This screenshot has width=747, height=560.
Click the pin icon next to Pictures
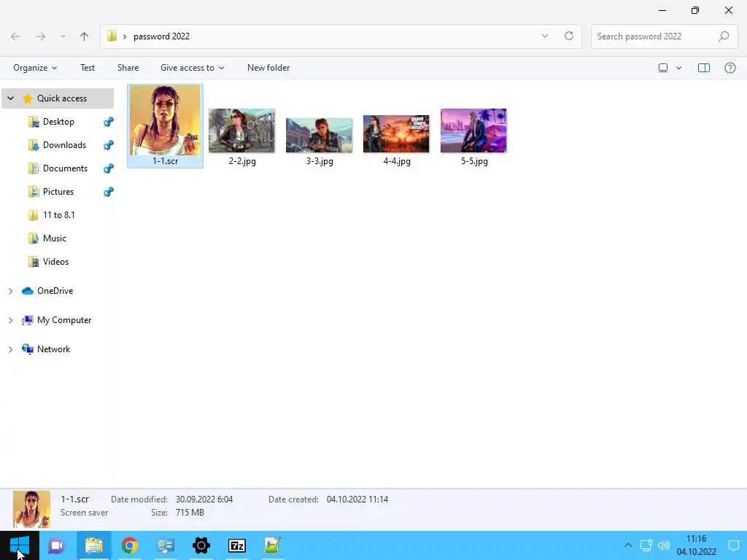[109, 192]
